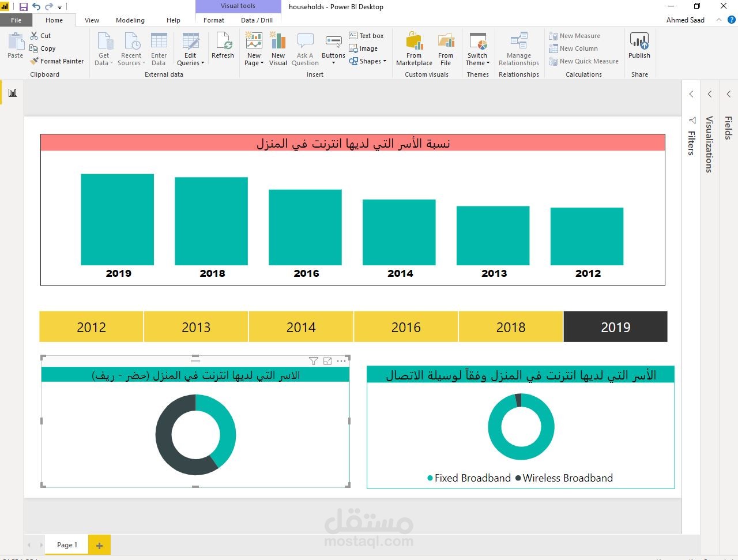Screen dimensions: 738x560
Task: Click the 2016 bar in the chart
Action: tap(305, 227)
